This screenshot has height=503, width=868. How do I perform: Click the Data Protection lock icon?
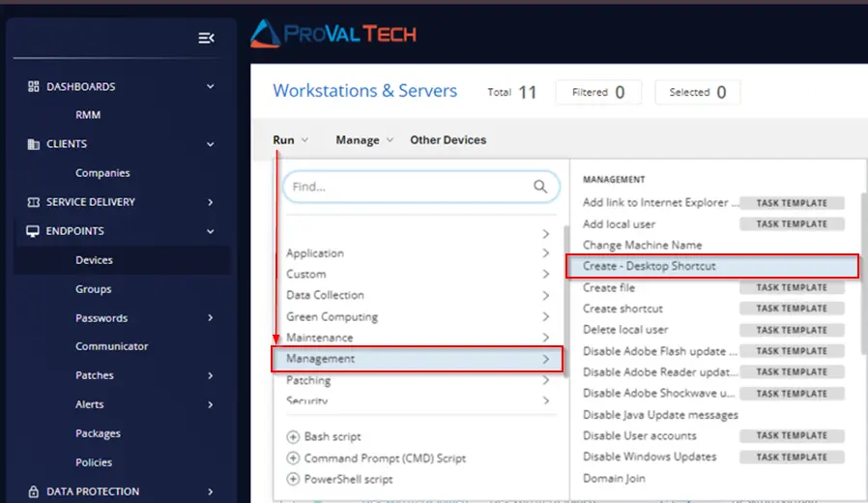coord(33,491)
